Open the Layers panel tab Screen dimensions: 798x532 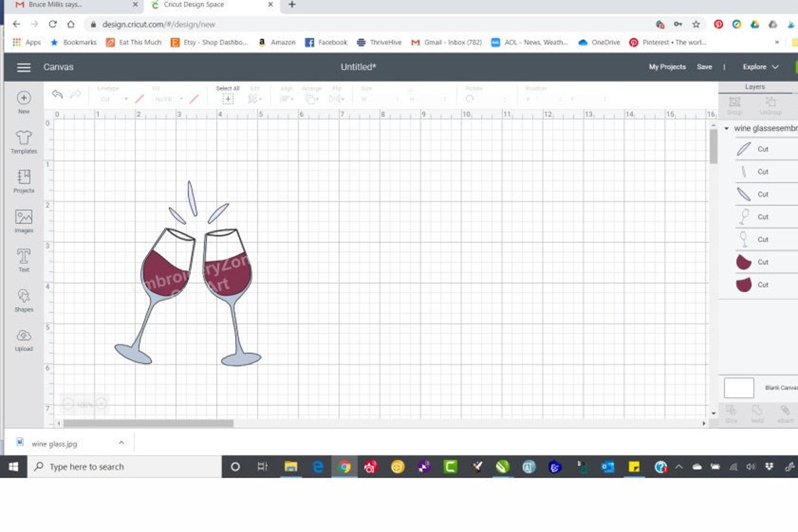tap(755, 87)
